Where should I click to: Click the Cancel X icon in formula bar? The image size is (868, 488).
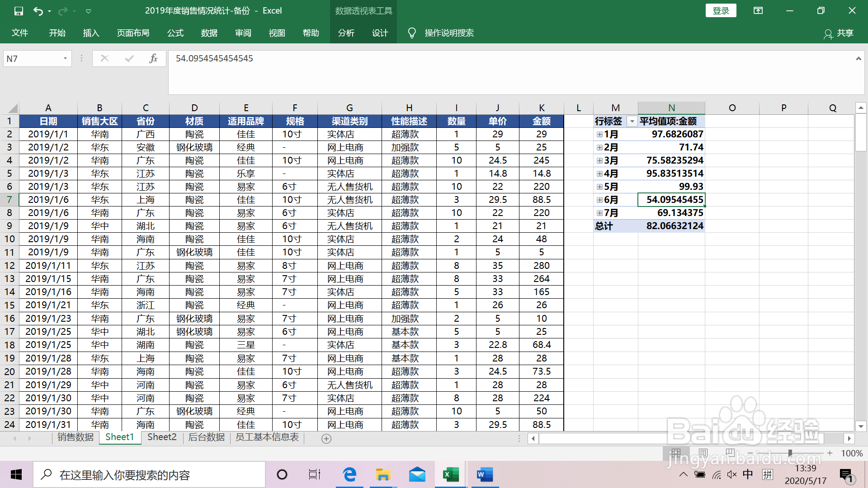(x=104, y=58)
